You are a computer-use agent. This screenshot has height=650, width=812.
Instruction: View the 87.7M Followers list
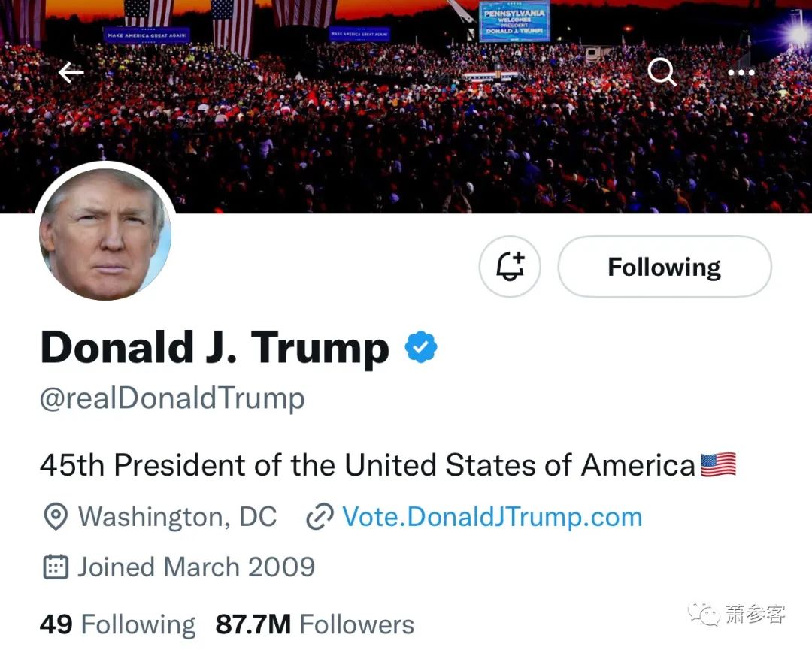315,624
